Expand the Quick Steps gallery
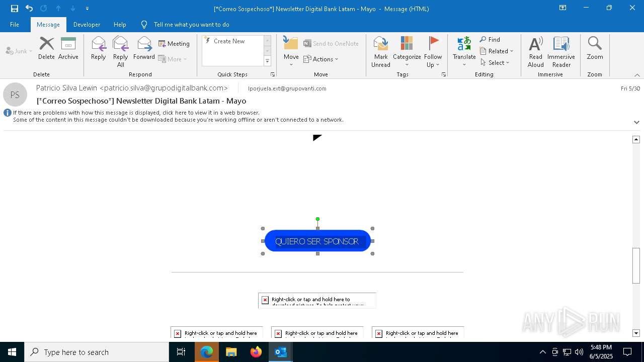The image size is (644, 362). (x=267, y=61)
